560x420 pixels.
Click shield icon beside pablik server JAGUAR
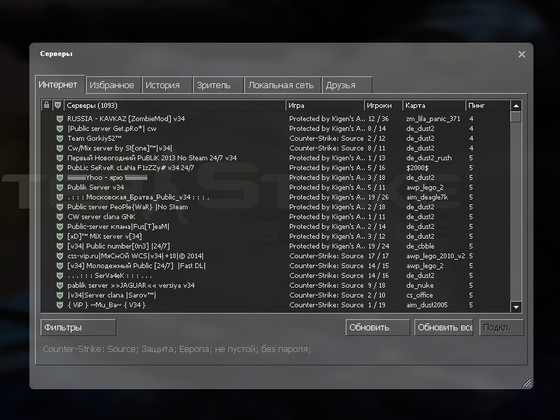[60, 285]
